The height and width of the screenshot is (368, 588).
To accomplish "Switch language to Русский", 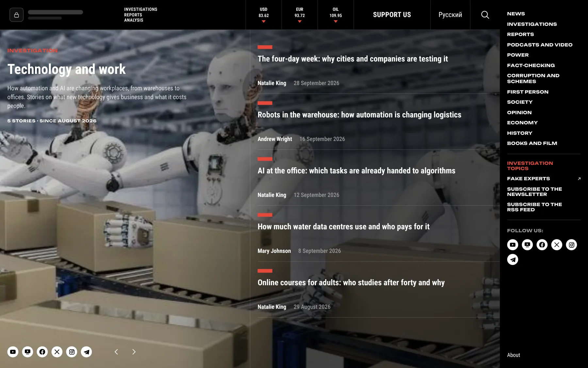I will click(450, 15).
